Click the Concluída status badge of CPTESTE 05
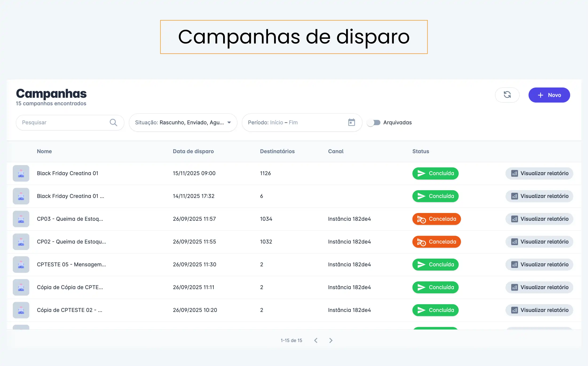588x366 pixels. click(435, 264)
